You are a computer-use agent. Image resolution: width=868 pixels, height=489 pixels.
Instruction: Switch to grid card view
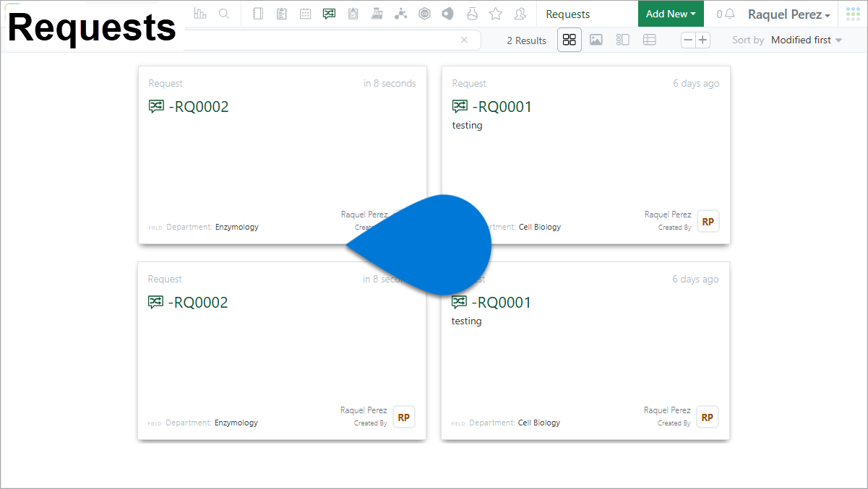coord(570,40)
